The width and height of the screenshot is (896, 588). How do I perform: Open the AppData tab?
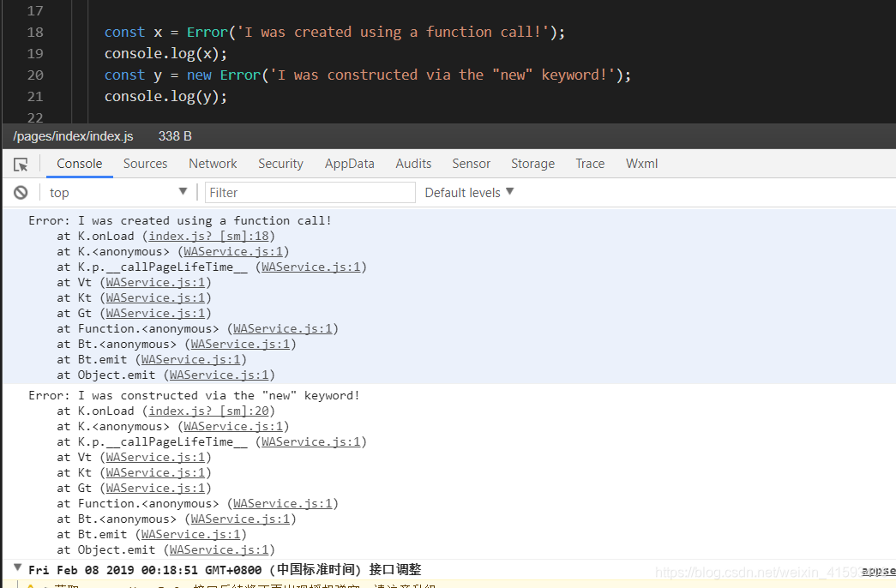(x=349, y=163)
